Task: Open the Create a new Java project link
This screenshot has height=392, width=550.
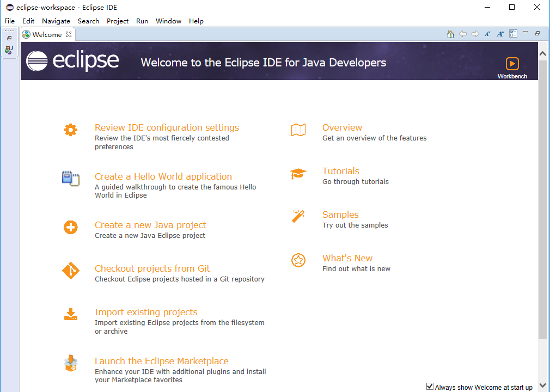Action: tap(150, 225)
